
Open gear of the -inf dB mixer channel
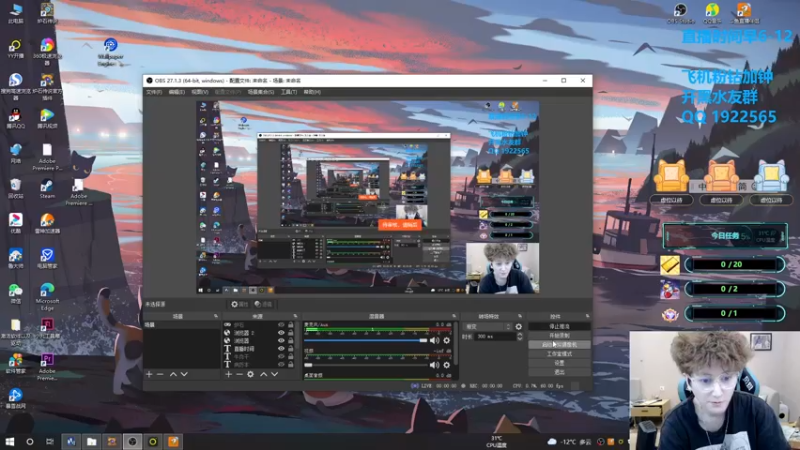coord(446,365)
